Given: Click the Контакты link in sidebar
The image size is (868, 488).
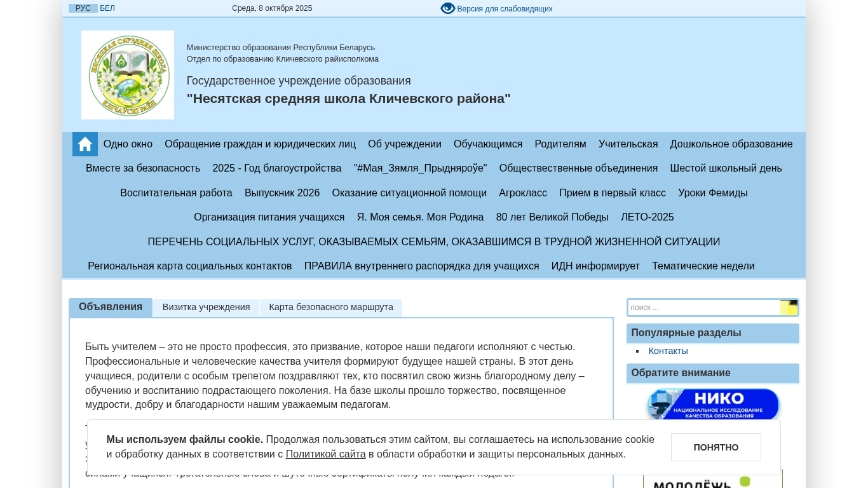Looking at the screenshot, I should click(x=668, y=351).
